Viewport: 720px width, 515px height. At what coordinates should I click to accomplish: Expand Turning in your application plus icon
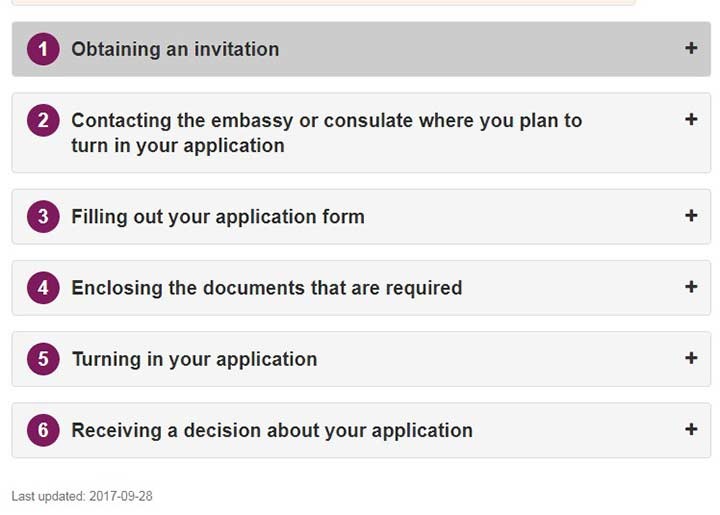(691, 358)
